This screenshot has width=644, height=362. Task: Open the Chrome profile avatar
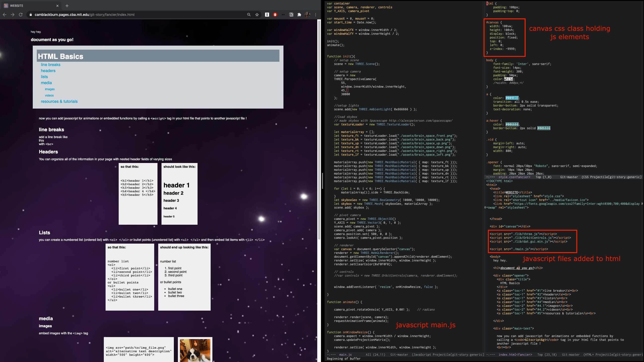[308, 15]
